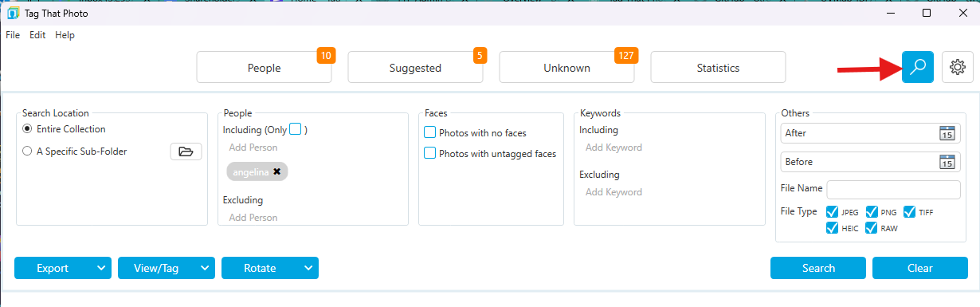Image resolution: width=980 pixels, height=307 pixels.
Task: Click the orange 5 badge on Suggested
Action: (479, 56)
